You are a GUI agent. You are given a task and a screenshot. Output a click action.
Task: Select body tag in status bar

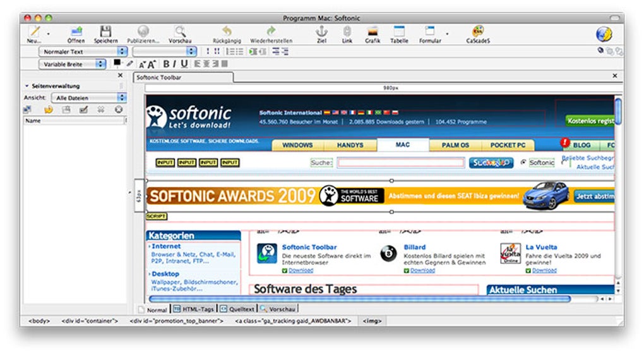coord(39,320)
